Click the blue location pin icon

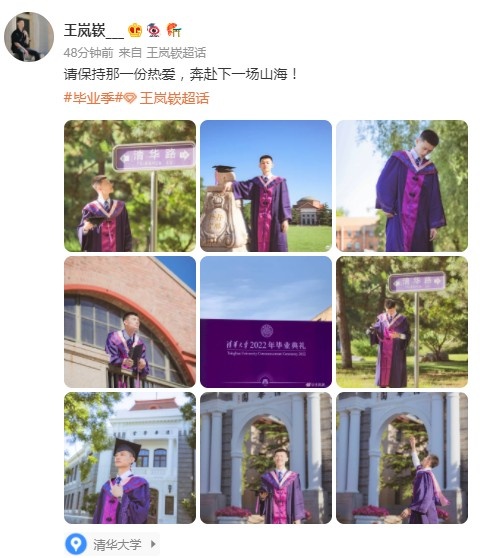[x=76, y=544]
